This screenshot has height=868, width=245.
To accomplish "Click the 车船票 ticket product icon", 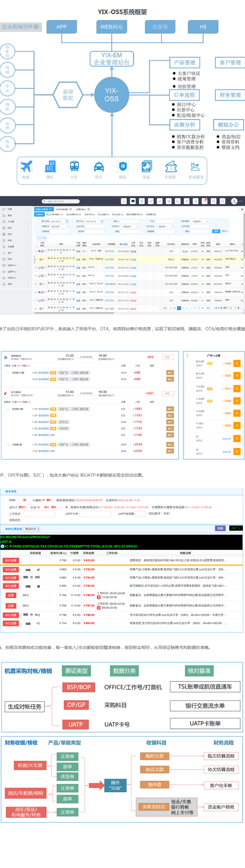I will [171, 166].
